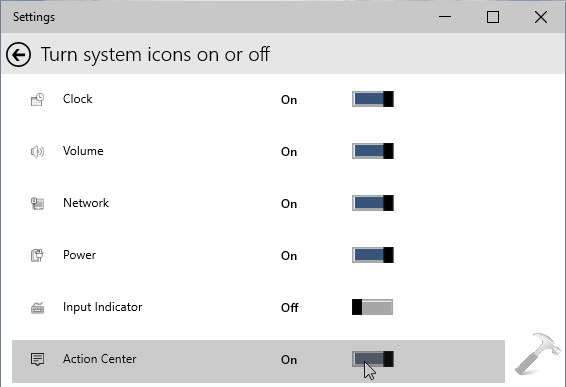Click the Power plug icon

[x=37, y=256]
